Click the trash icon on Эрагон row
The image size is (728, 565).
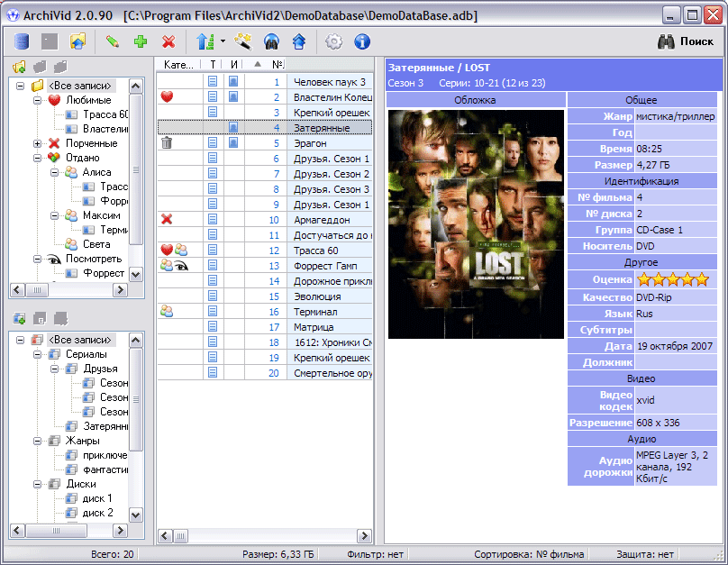pyautogui.click(x=167, y=143)
